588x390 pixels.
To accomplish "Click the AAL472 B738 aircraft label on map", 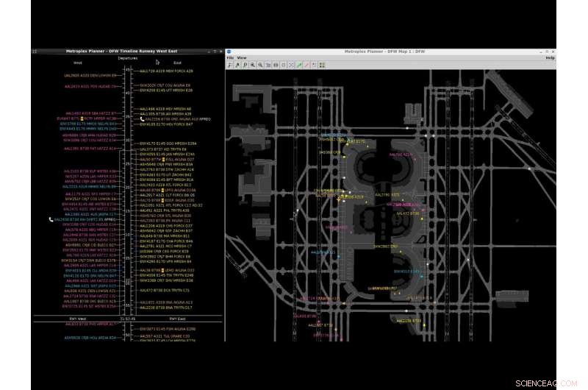I will click(408, 213).
